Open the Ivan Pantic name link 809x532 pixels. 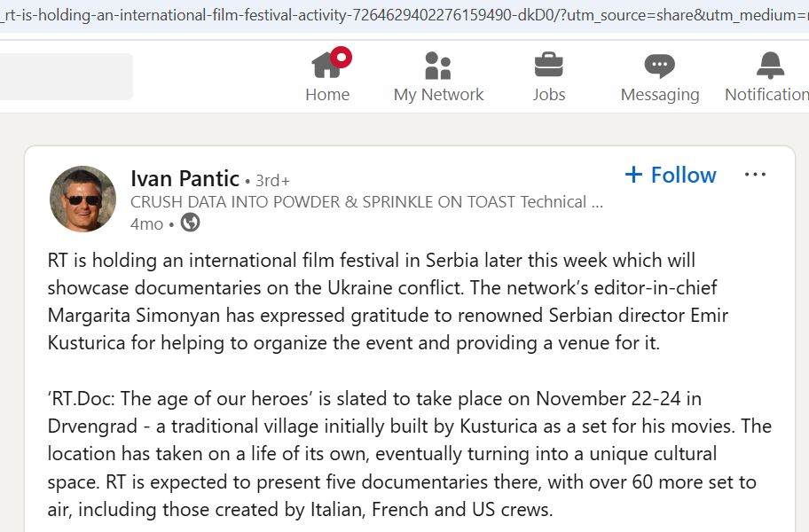point(185,178)
